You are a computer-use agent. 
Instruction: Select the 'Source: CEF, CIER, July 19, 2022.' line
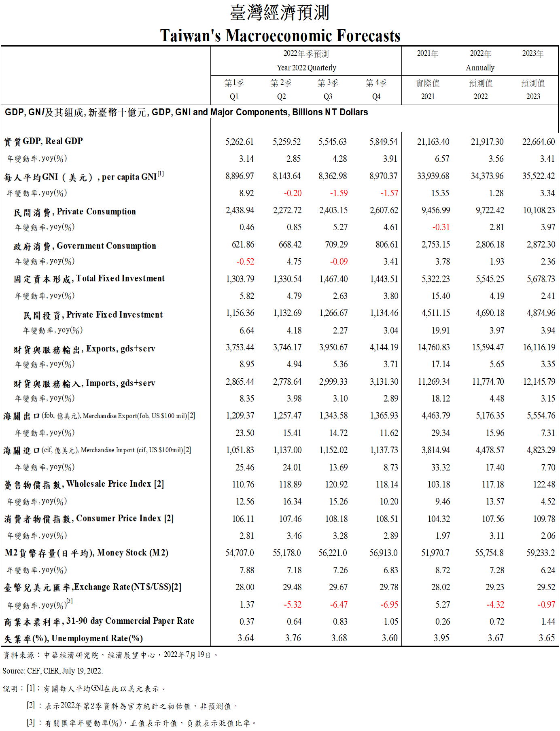[x=53, y=671]
